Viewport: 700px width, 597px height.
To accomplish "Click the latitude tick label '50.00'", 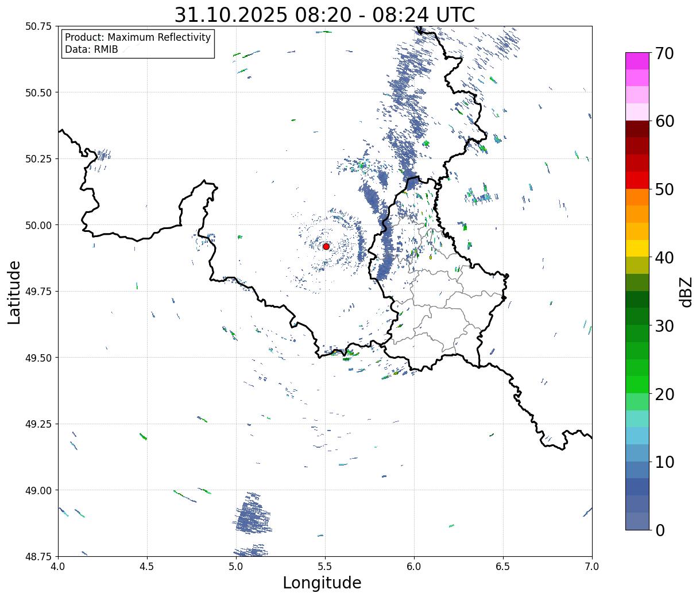I will 38,225.
